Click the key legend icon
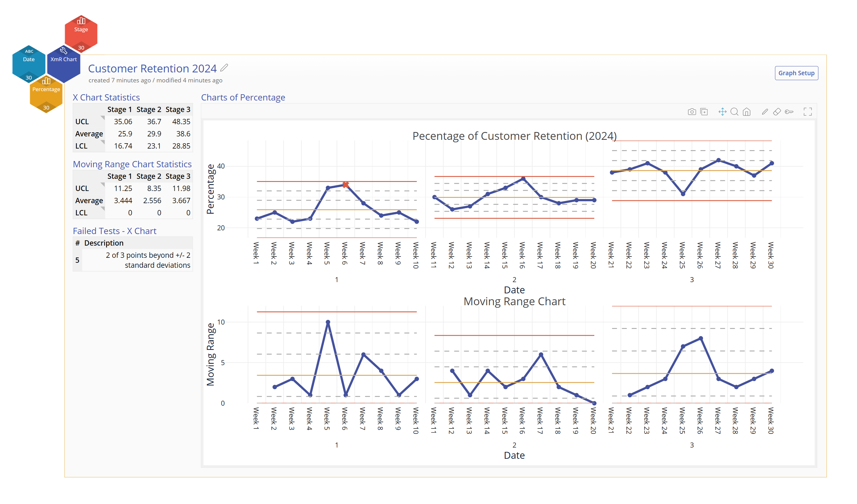The height and width of the screenshot is (504, 857). 789,112
